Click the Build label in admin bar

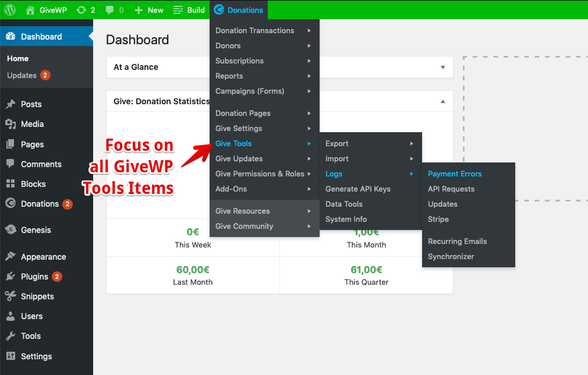[196, 10]
